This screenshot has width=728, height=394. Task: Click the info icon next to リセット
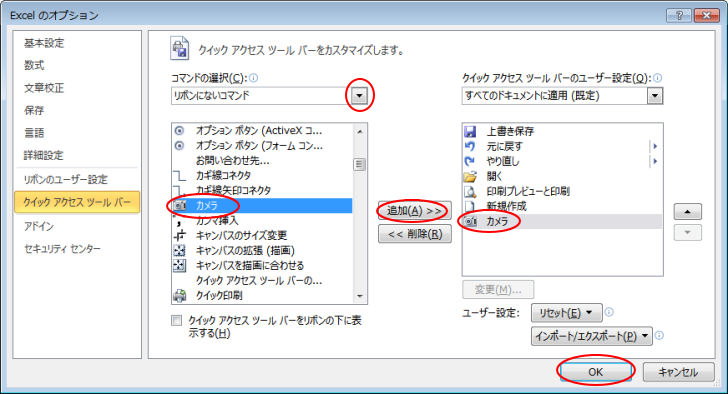[609, 312]
